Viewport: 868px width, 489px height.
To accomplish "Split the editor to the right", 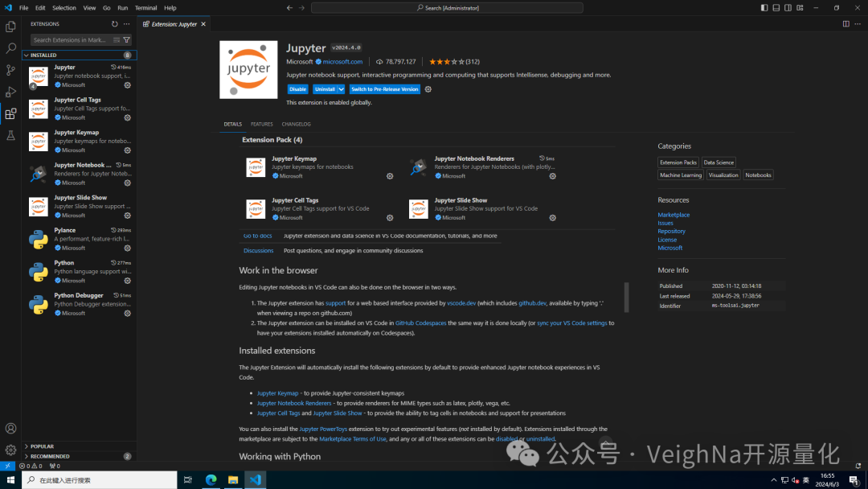I will click(x=845, y=24).
